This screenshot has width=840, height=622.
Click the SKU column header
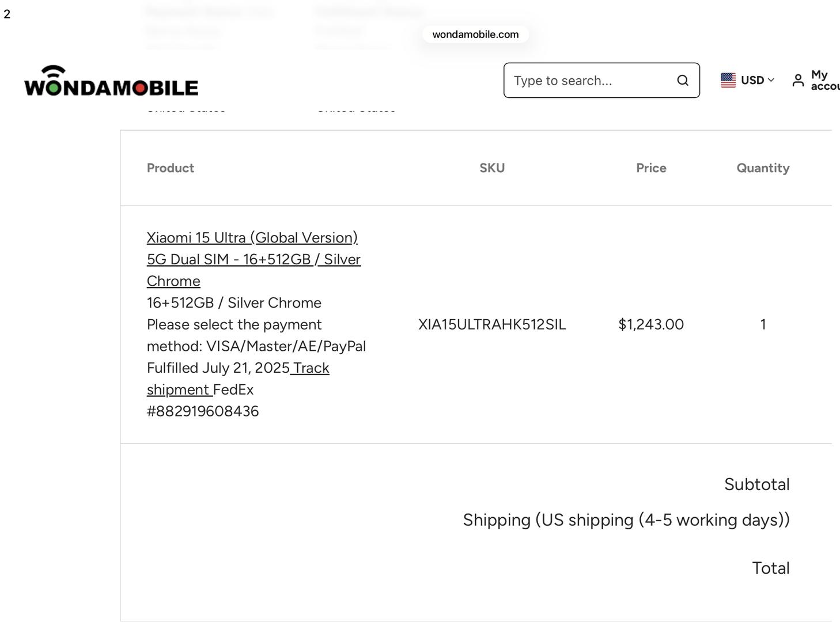[492, 168]
